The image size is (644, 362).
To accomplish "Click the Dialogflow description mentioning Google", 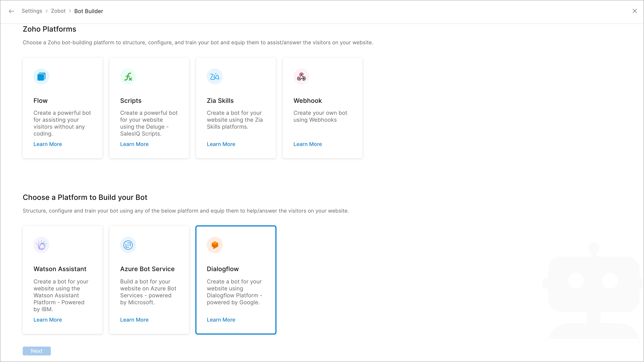I will [235, 292].
